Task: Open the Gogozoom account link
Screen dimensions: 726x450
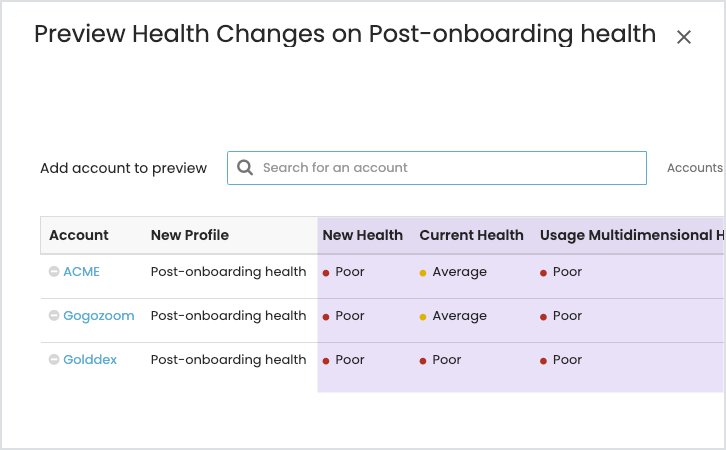Action: click(98, 316)
